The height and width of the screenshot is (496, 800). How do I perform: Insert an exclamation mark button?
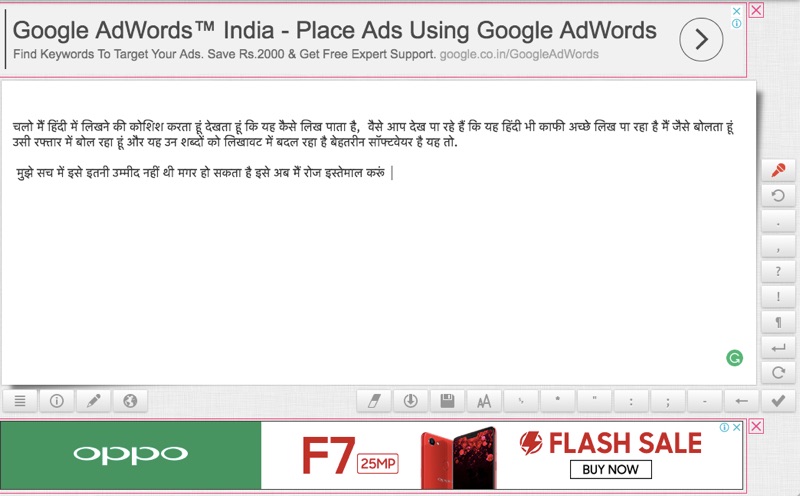pyautogui.click(x=778, y=296)
